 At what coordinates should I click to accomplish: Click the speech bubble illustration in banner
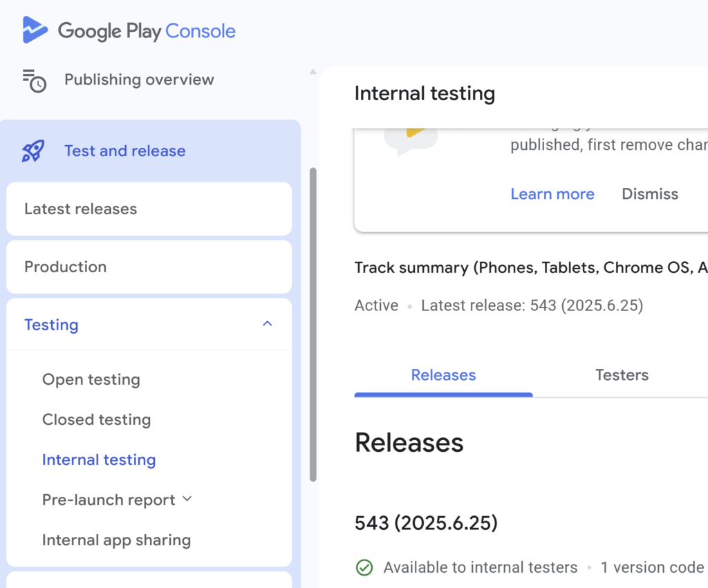411,140
